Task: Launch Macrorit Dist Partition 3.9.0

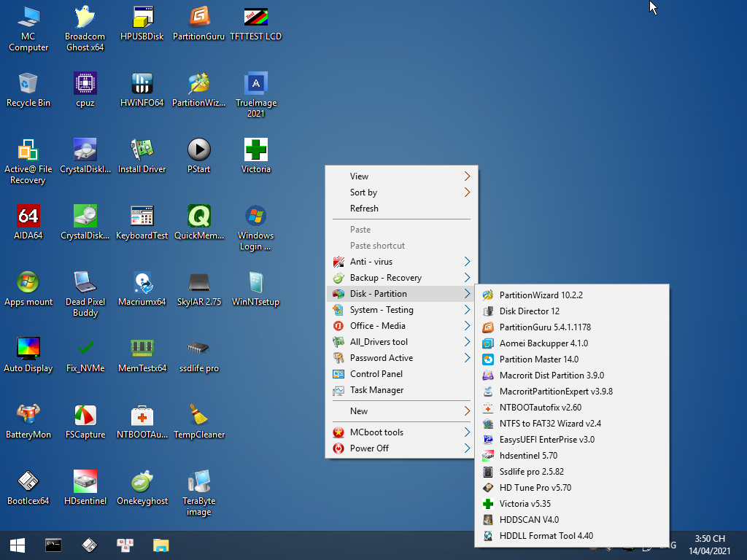Action: point(572,376)
